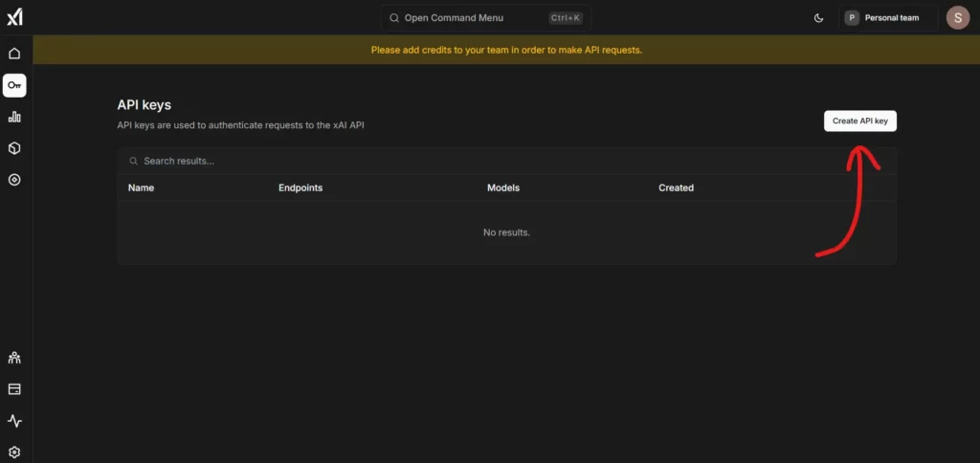980x463 pixels.
Task: Click the add credits warning banner
Action: pos(506,50)
